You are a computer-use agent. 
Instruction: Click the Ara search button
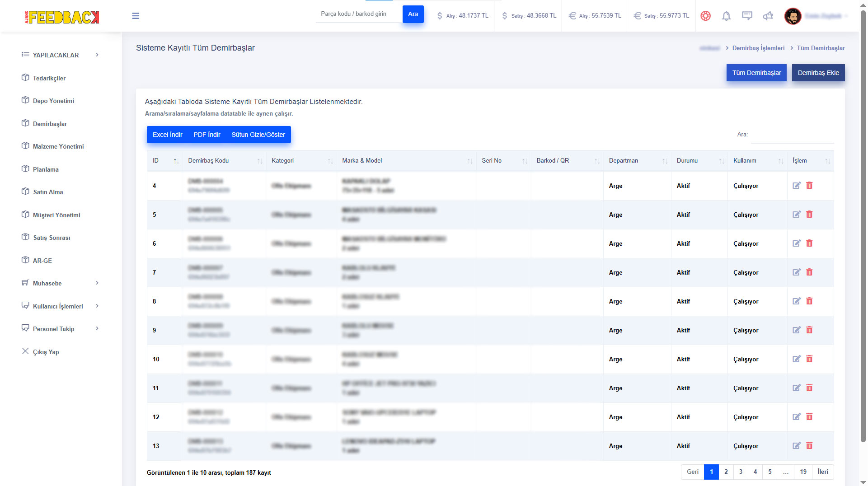(413, 14)
